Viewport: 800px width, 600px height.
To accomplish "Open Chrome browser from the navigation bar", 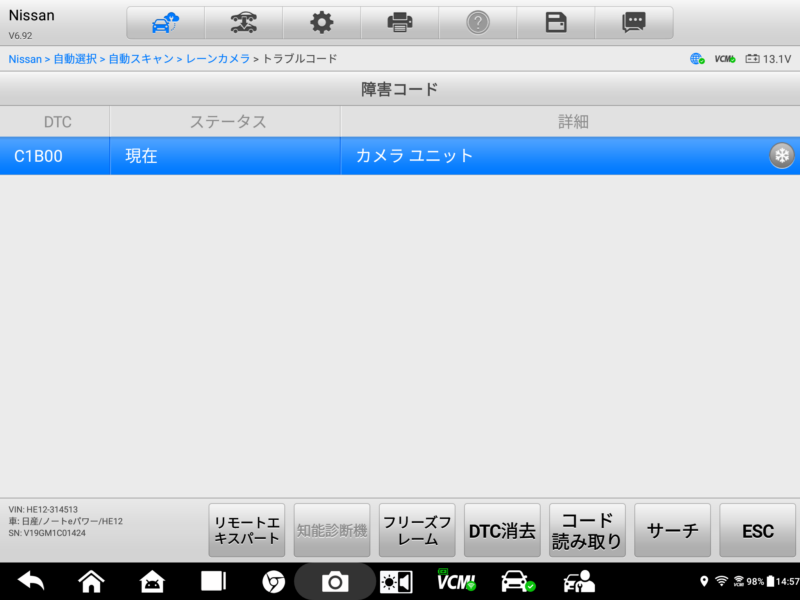I will pos(273,581).
